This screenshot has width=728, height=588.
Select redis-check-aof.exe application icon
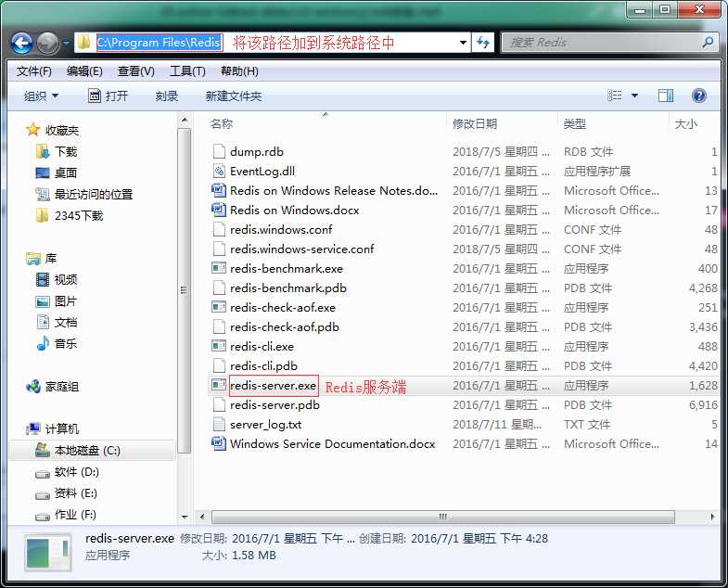(219, 307)
